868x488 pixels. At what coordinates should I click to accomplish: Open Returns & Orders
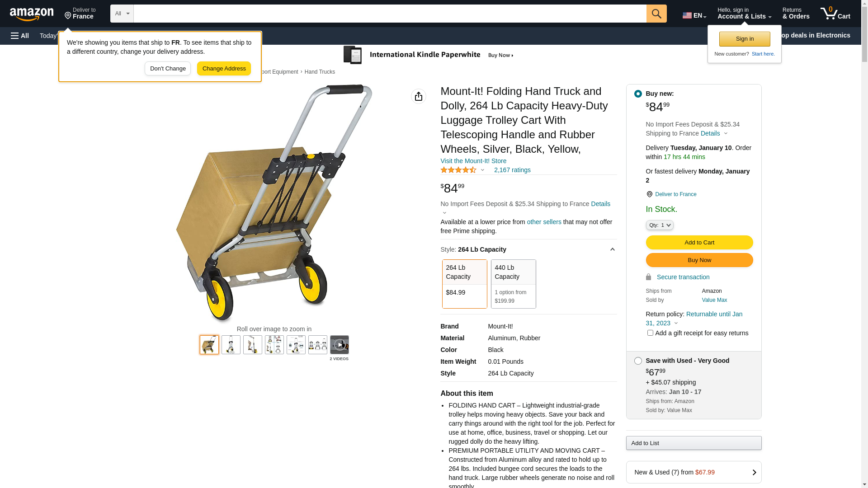click(796, 14)
